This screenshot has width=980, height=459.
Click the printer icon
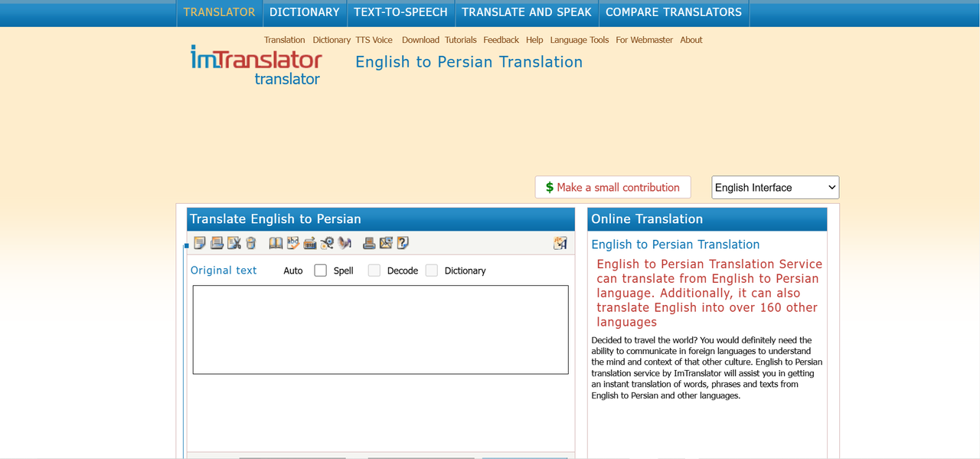pyautogui.click(x=369, y=243)
